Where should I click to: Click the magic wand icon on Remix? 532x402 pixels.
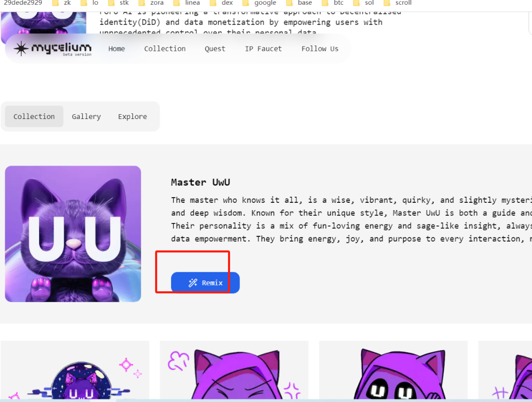pyautogui.click(x=193, y=283)
